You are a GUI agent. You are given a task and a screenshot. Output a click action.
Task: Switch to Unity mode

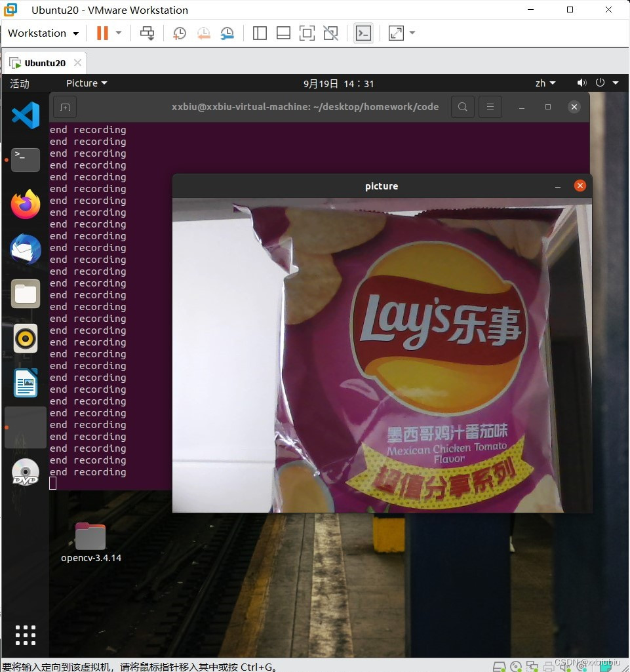[330, 33]
